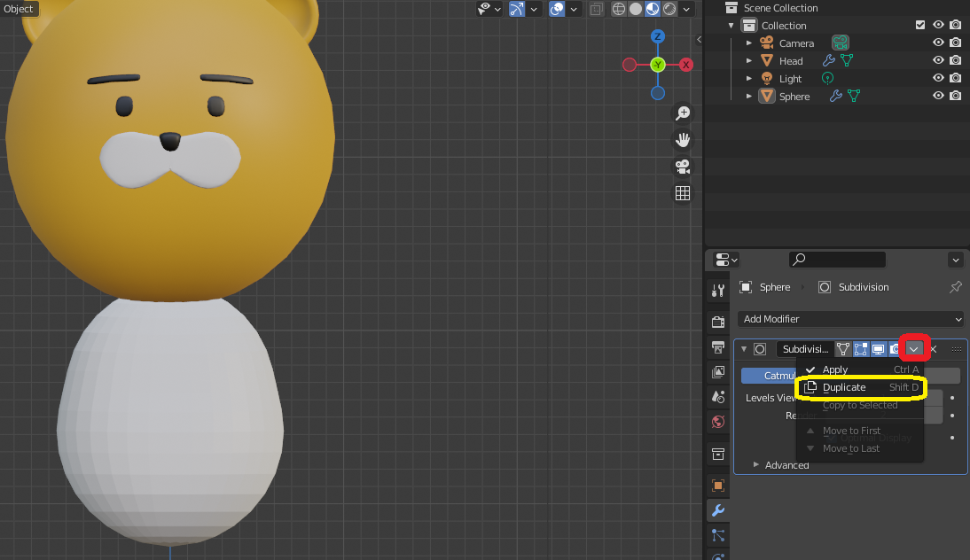970x560 pixels.
Task: Expand the Sphere object in outliner
Action: pyautogui.click(x=748, y=97)
